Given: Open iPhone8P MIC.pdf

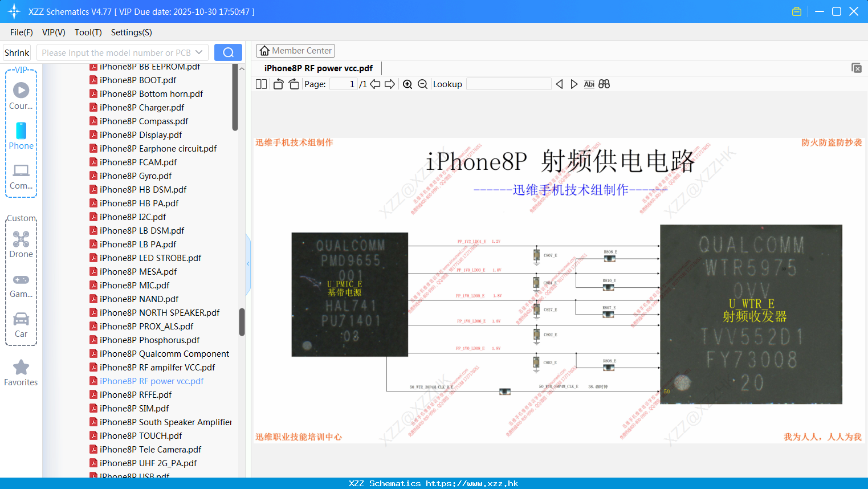Looking at the screenshot, I should [x=135, y=286].
